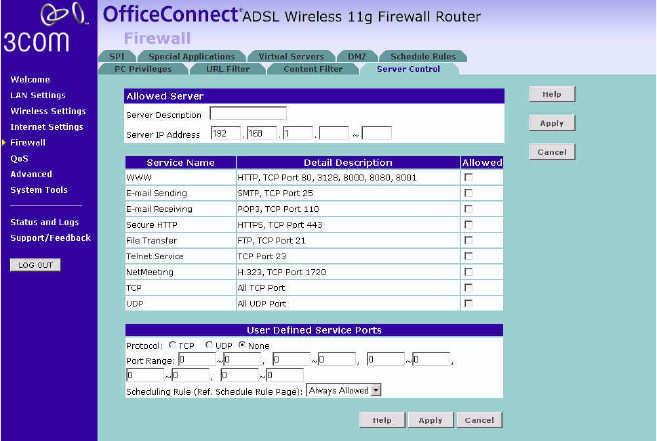
Task: Focus the Server Description field
Action: tap(248, 114)
